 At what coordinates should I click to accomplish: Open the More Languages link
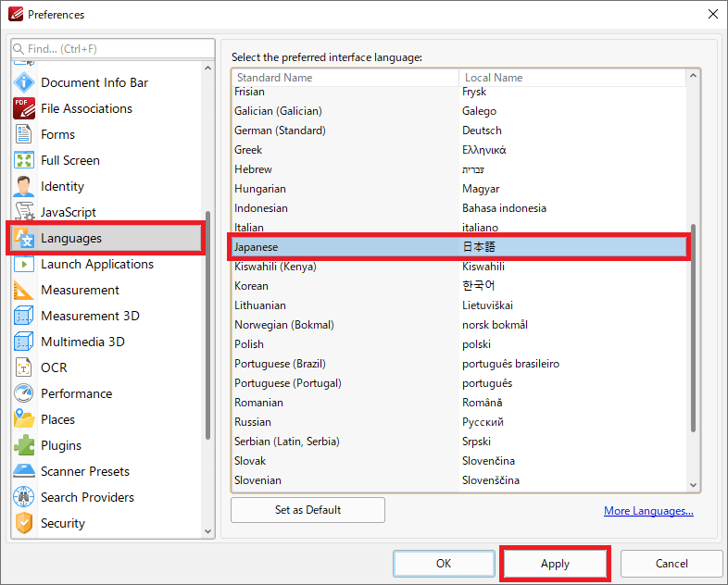(x=648, y=511)
